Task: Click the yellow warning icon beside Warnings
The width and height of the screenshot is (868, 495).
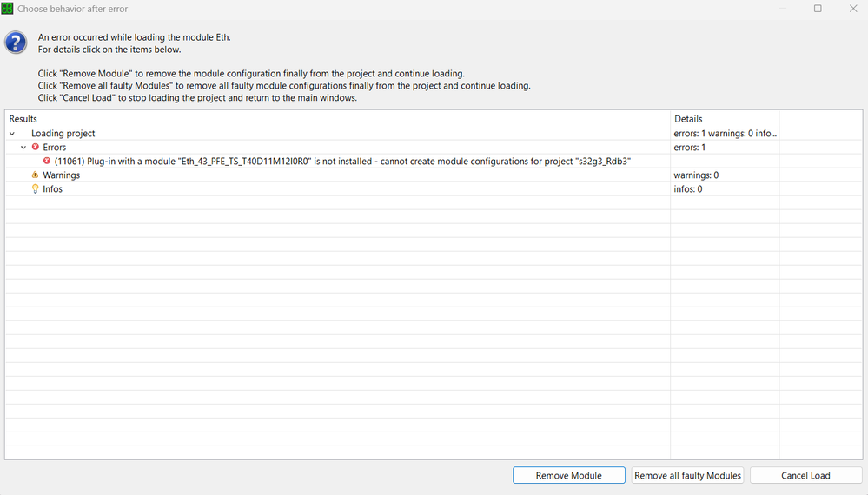Action: tap(36, 175)
